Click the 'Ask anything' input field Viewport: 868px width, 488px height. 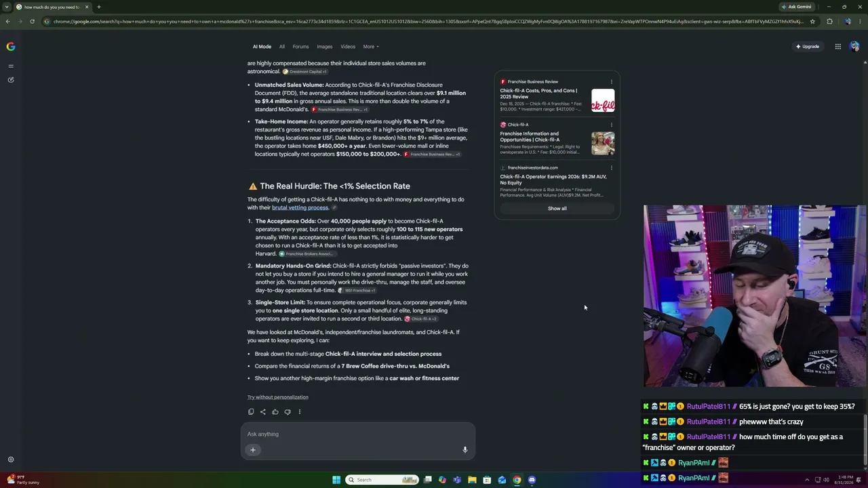pos(358,434)
